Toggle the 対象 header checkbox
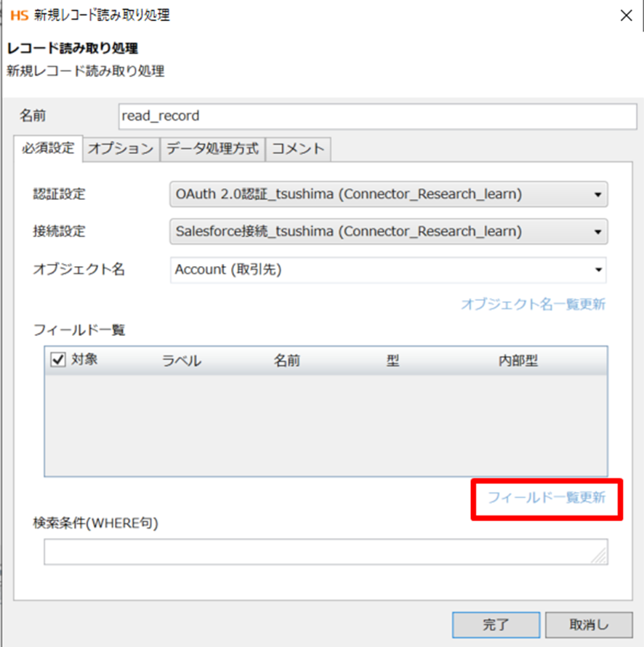 57,360
